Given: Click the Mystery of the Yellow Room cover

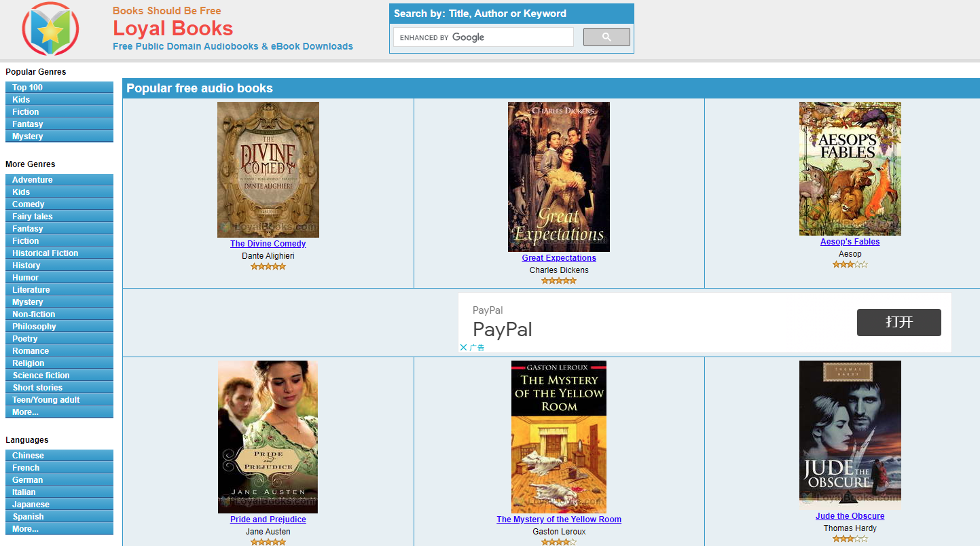Looking at the screenshot, I should [559, 437].
